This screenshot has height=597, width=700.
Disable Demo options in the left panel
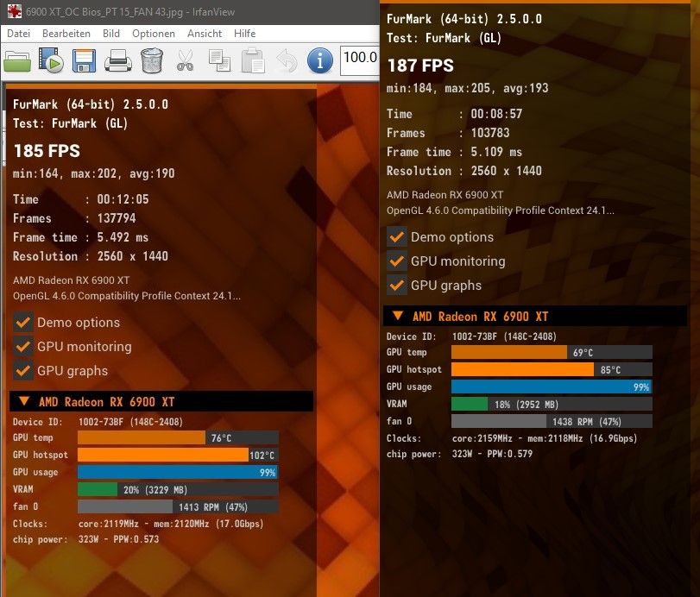(x=23, y=324)
